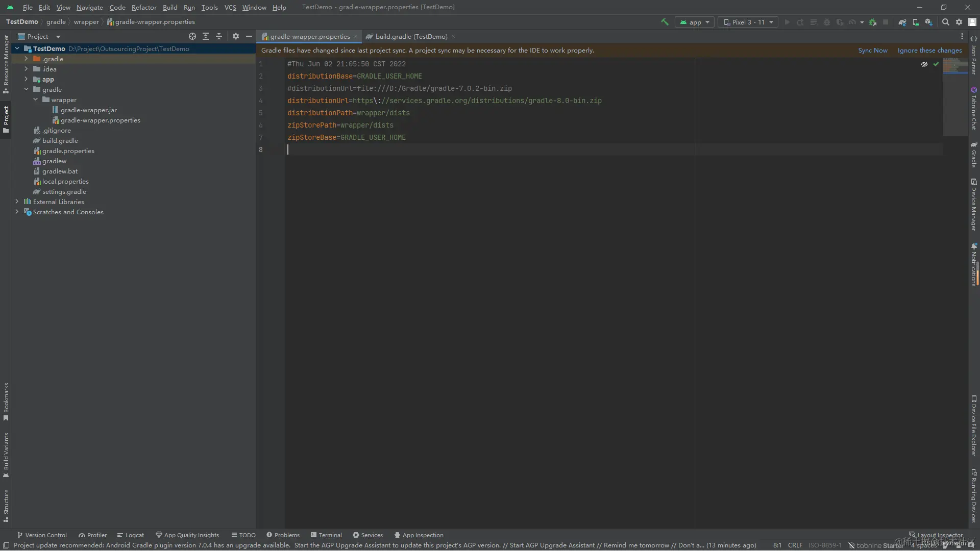Hide the Project tool window
Screen dimensions: 980x551
249,36
